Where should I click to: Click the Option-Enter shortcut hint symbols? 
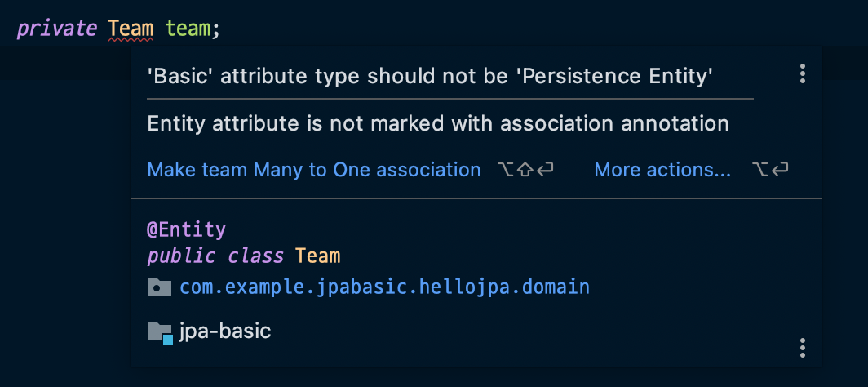coord(770,170)
